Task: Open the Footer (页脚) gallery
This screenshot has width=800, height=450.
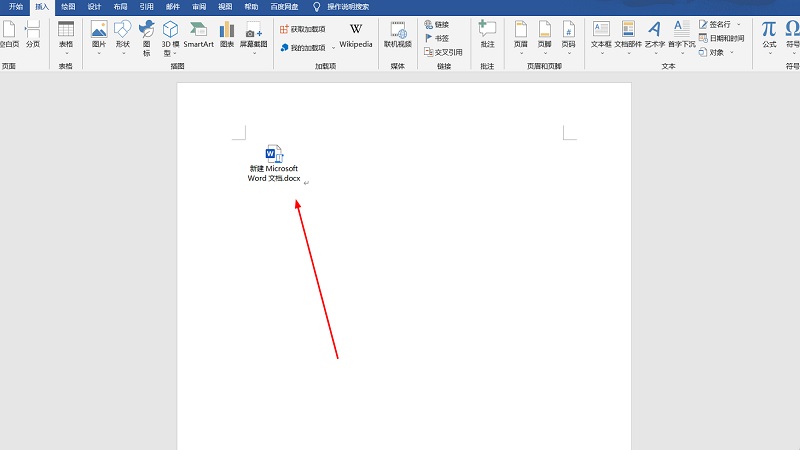Action: pos(544,38)
